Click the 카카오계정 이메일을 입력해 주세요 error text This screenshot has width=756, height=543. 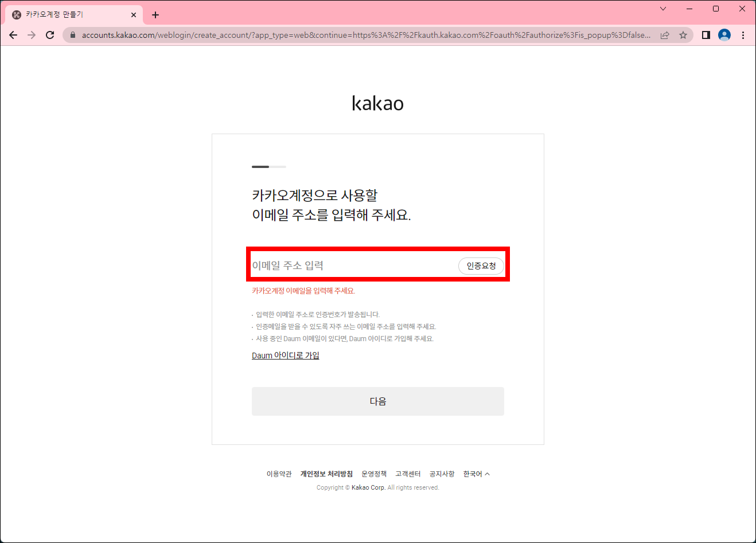pyautogui.click(x=303, y=291)
